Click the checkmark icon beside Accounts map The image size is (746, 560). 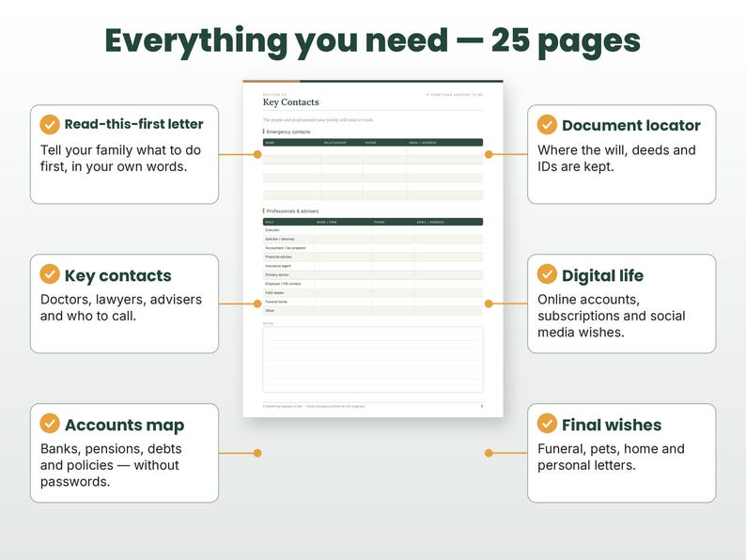point(50,424)
